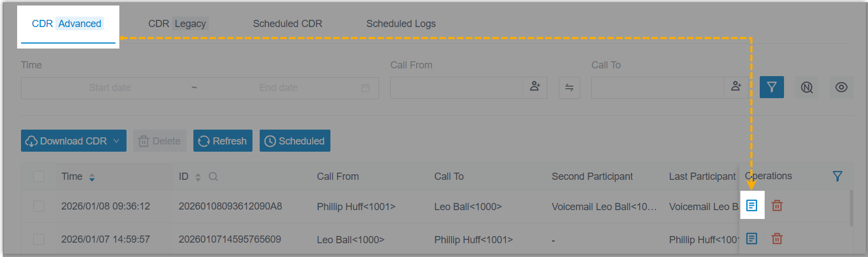Delete the 2026/01/08 09:36:12 call record

[x=777, y=206]
